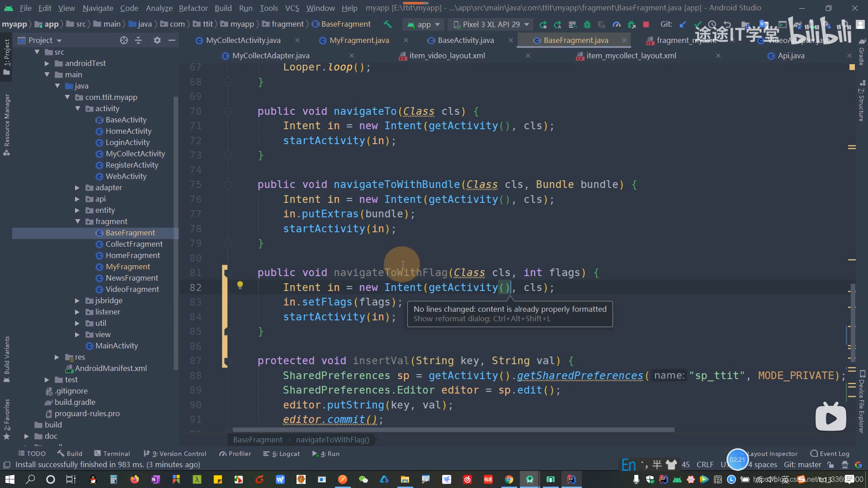Toggle fold marker at line 81
The width and height of the screenshot is (868, 488).
click(x=227, y=273)
